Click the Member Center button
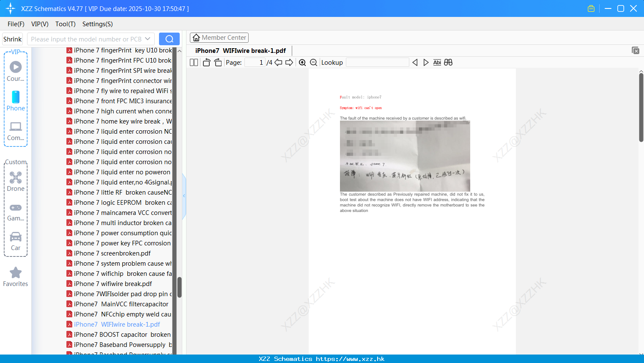The height and width of the screenshot is (363, 644). 219,38
